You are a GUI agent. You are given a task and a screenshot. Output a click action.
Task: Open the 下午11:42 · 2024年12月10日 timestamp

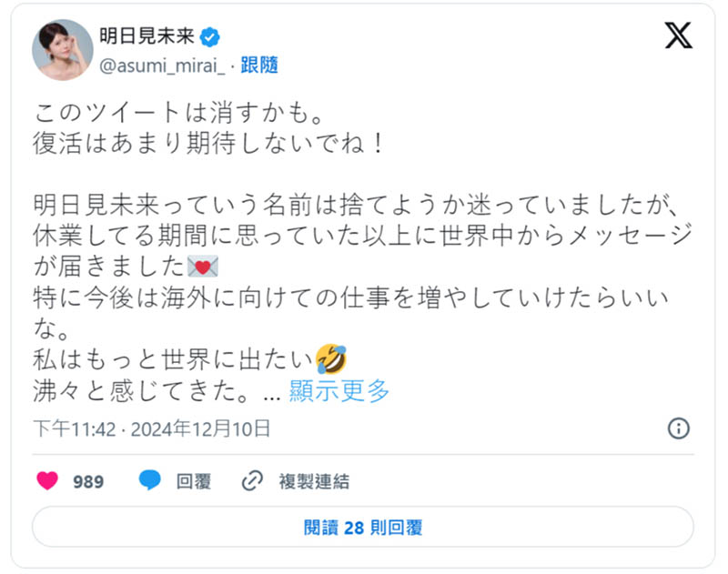click(x=152, y=428)
